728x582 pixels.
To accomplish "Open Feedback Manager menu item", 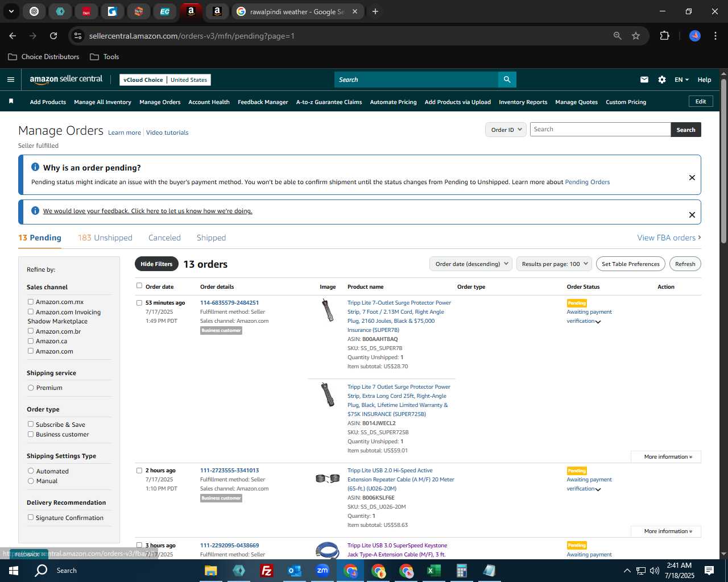I will pyautogui.click(x=263, y=102).
